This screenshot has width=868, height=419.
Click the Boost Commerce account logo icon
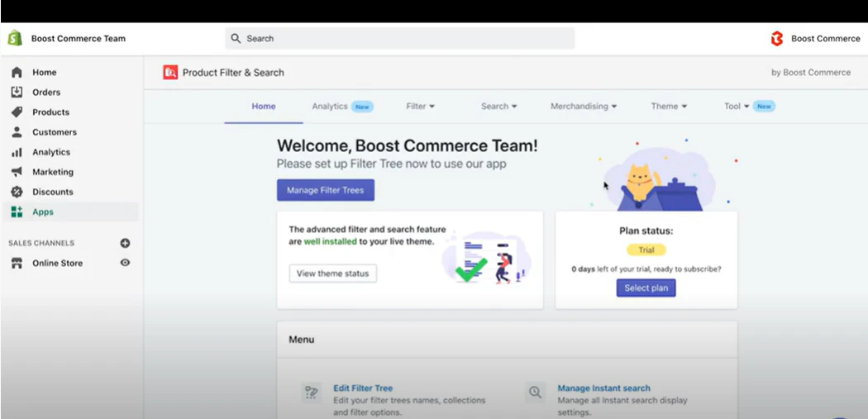777,39
